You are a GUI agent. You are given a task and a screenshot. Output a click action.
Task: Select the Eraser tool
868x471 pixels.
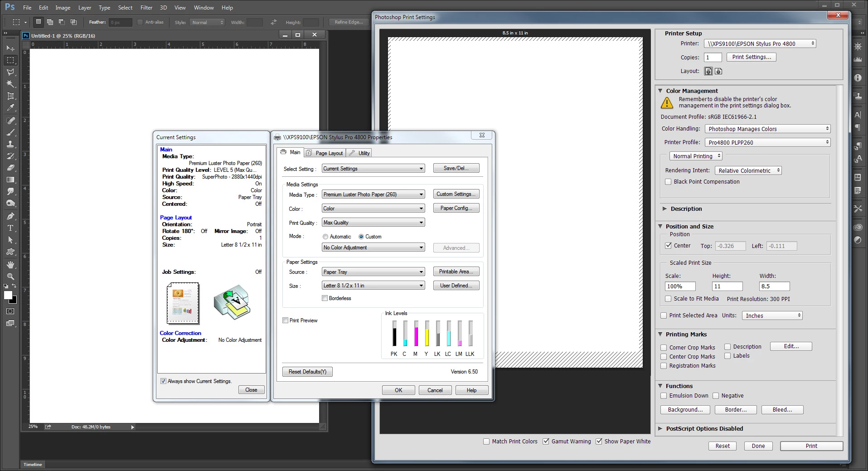coord(10,168)
